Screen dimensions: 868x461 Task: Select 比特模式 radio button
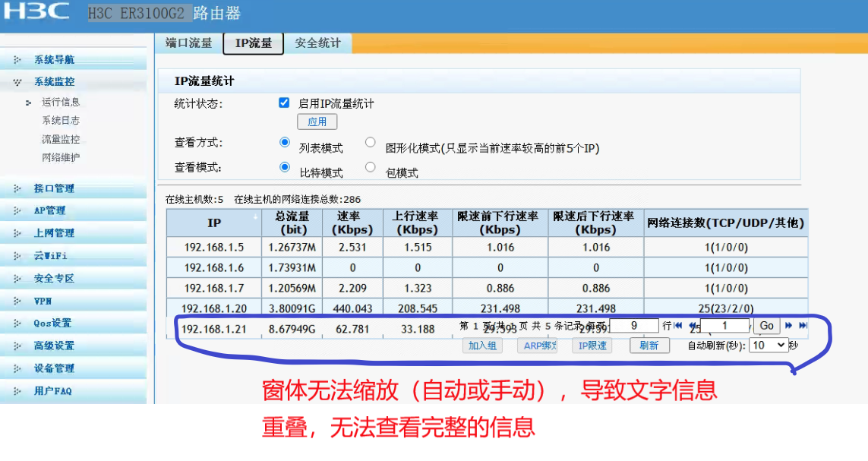click(285, 166)
